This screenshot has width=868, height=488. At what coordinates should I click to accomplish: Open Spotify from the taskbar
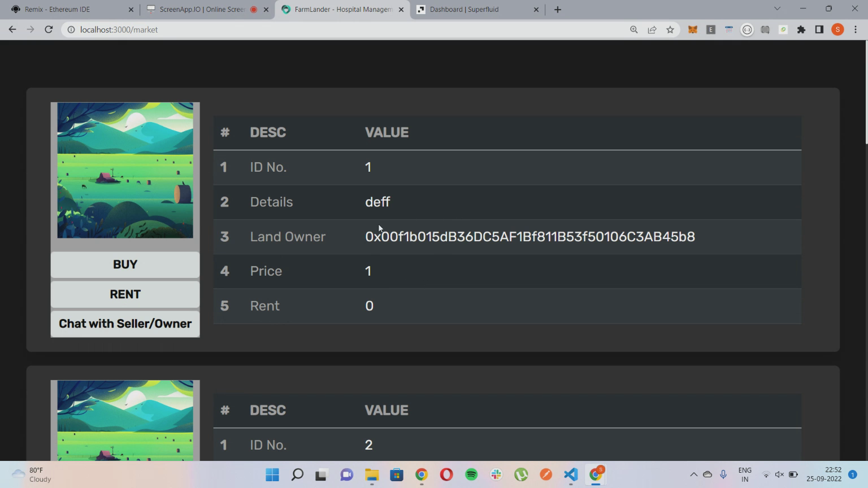pyautogui.click(x=471, y=474)
